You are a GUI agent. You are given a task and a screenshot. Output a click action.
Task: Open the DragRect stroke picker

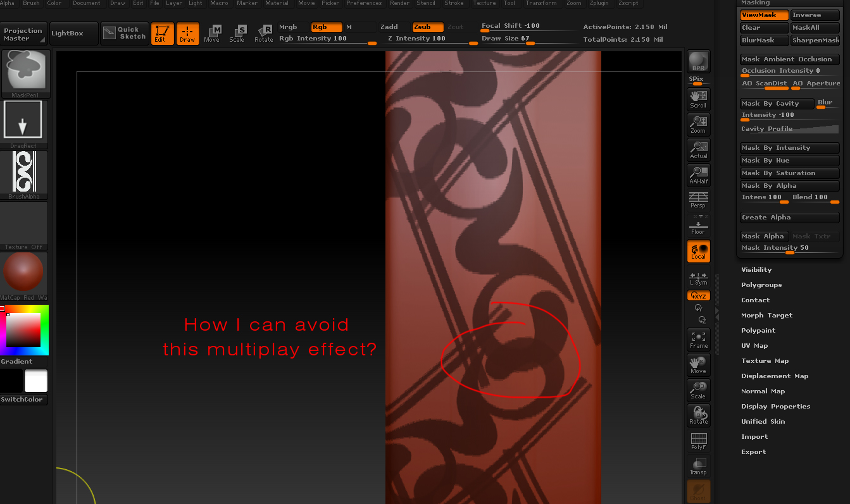coord(24,124)
